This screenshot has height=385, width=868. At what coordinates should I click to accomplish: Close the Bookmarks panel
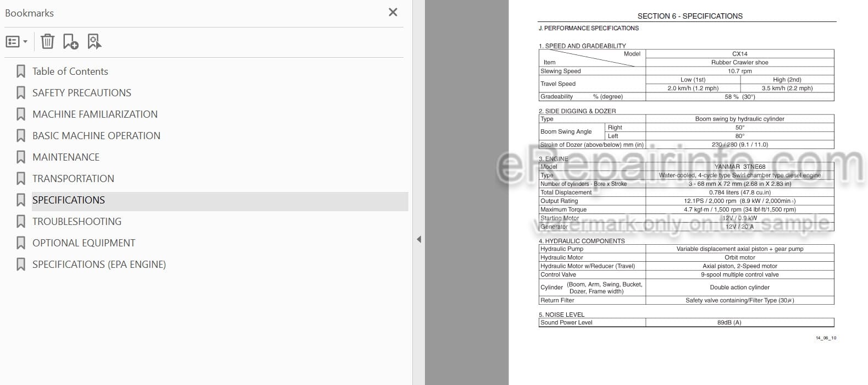point(392,12)
